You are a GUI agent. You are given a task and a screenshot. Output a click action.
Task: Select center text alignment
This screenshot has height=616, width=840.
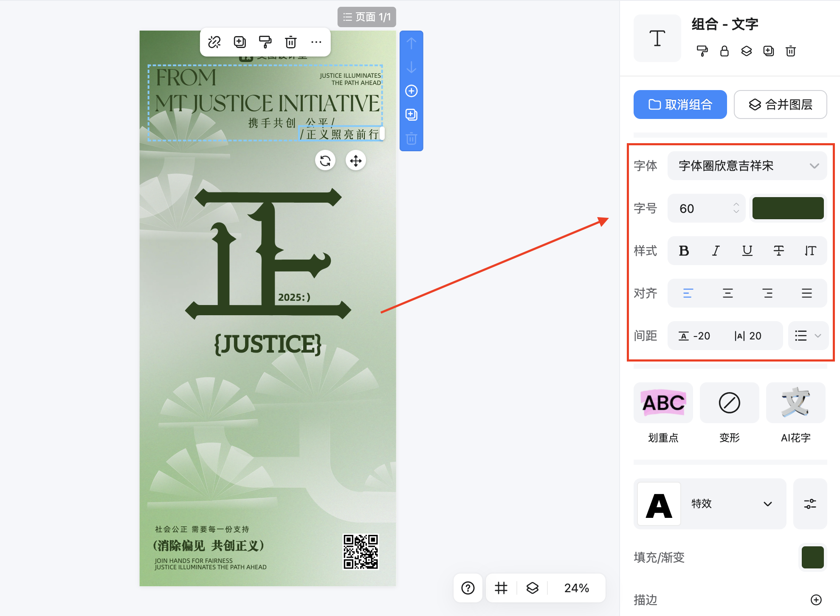727,293
